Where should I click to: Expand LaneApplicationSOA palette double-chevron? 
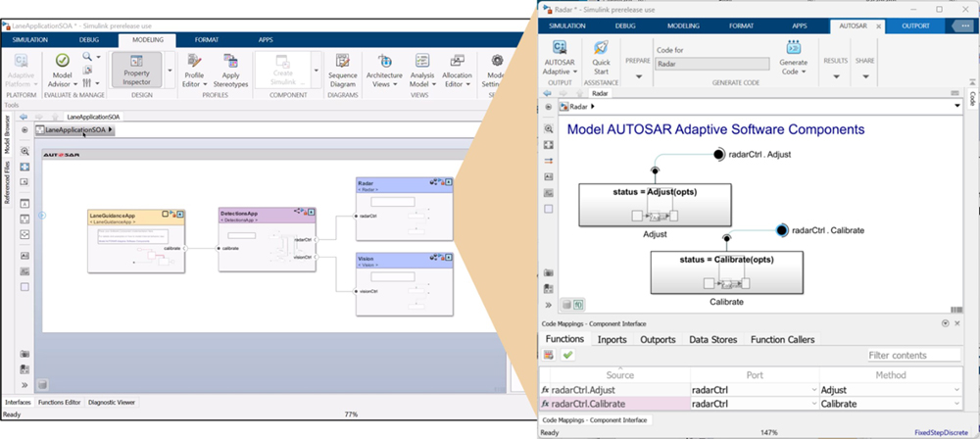(x=24, y=385)
